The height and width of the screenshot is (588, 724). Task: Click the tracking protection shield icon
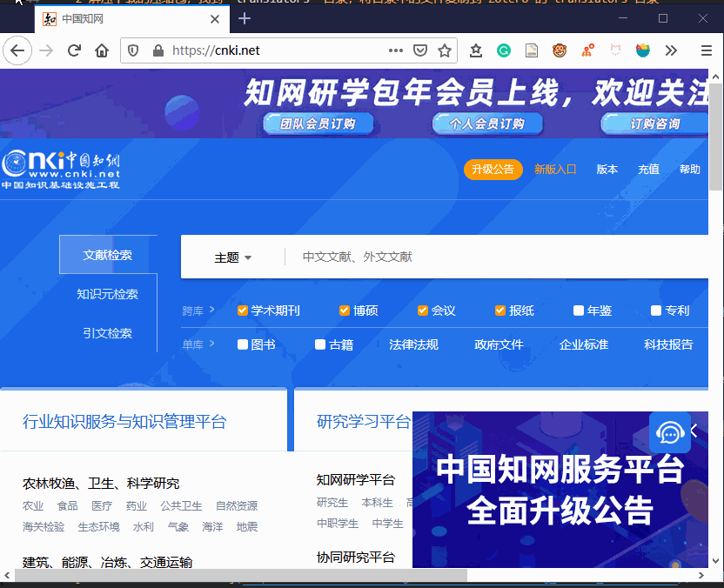133,50
